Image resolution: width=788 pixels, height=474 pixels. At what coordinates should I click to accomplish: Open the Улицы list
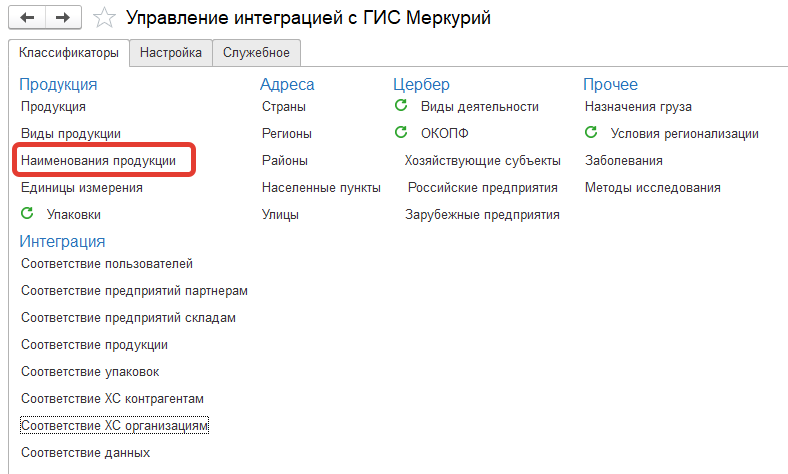[280, 215]
